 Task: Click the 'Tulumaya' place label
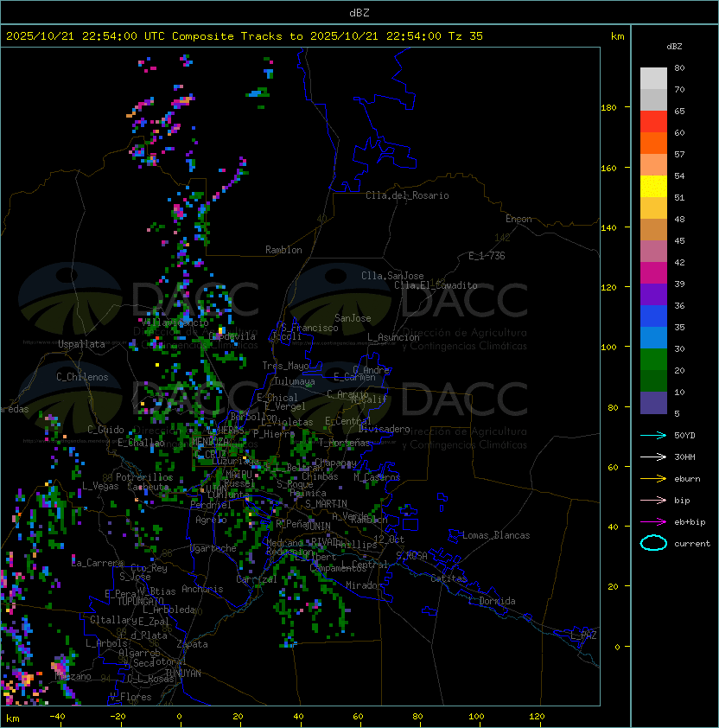(295, 381)
